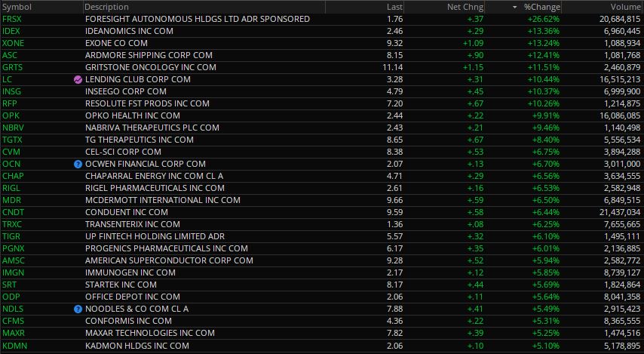644x354 pixels.
Task: Click the +5.10% change value for KDMN
Action: [x=546, y=346]
